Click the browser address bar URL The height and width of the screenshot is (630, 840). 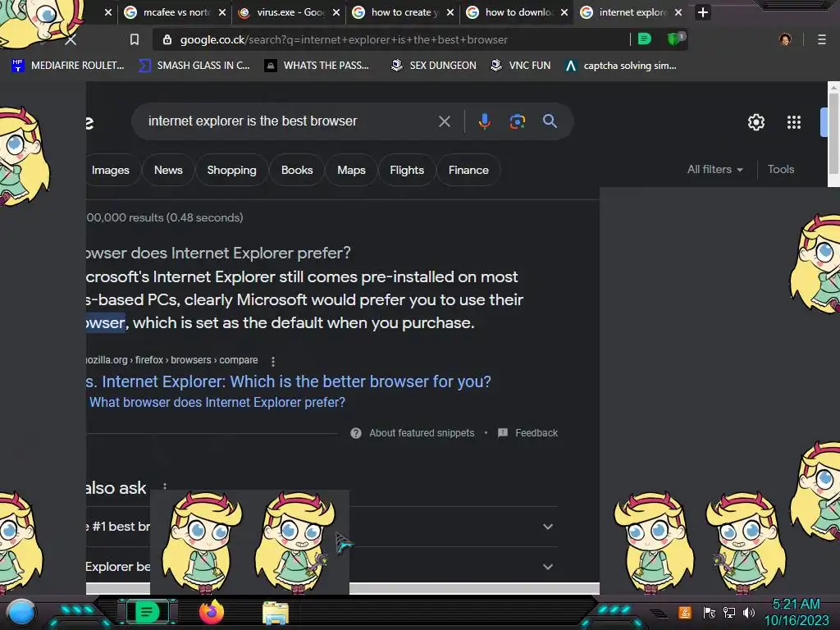[344, 39]
